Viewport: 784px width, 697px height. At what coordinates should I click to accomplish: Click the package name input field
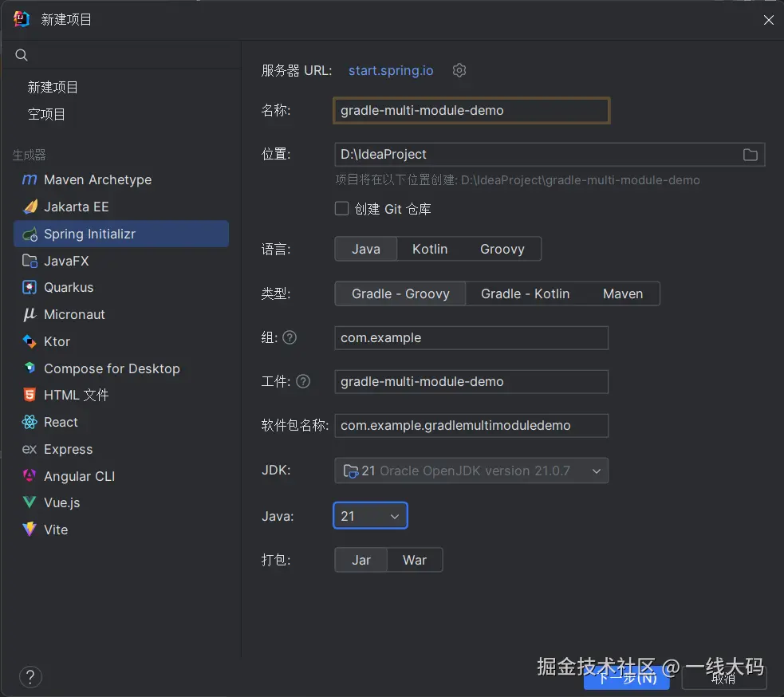[471, 426]
